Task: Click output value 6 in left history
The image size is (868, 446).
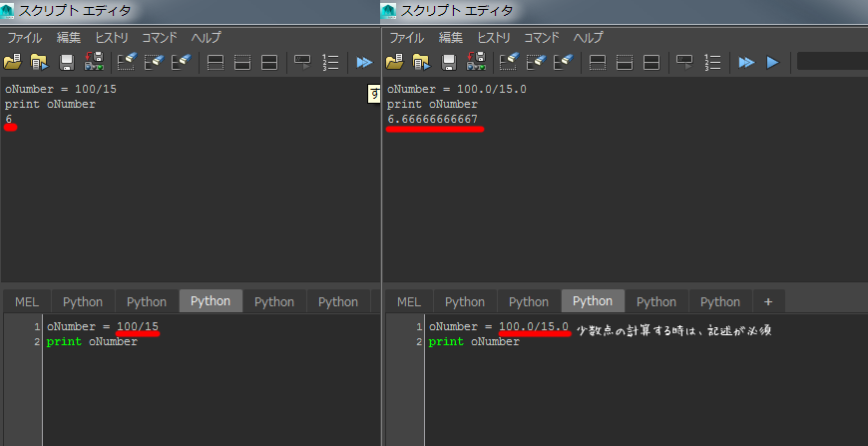Action: [x=9, y=119]
